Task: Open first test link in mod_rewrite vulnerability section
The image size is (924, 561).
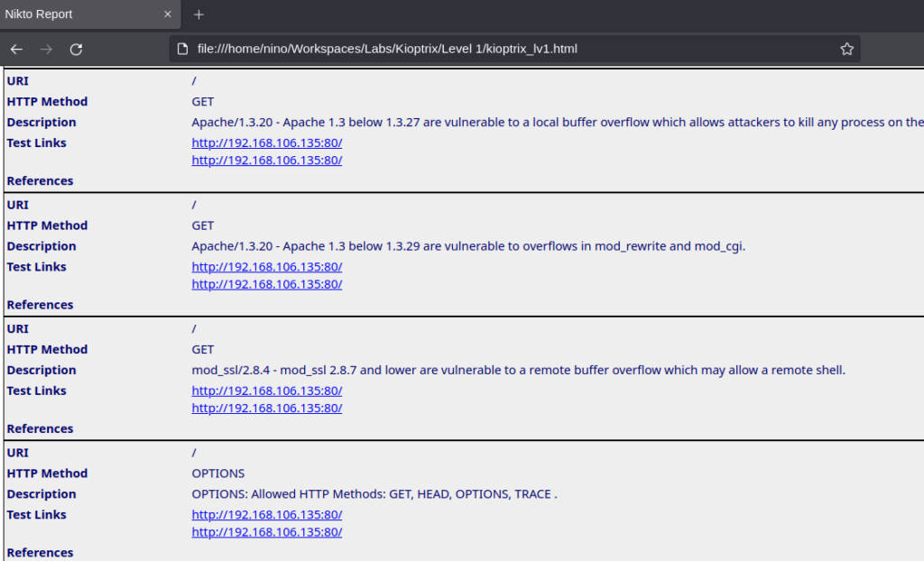Action: 266,266
